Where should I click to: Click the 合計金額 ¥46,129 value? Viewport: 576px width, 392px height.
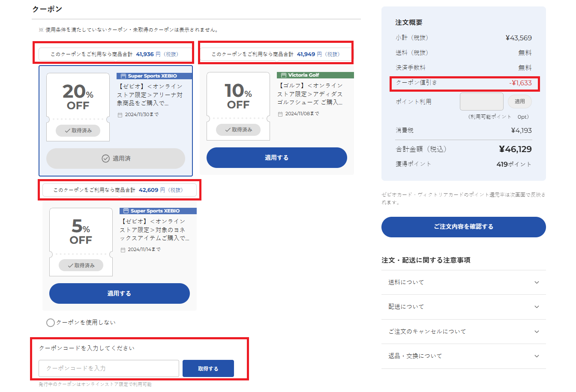click(x=515, y=149)
